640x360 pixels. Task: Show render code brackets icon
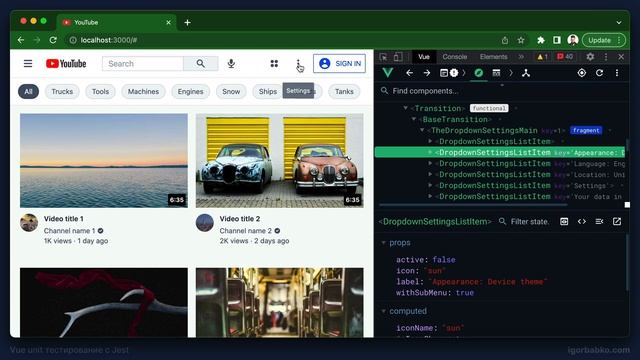tap(582, 221)
